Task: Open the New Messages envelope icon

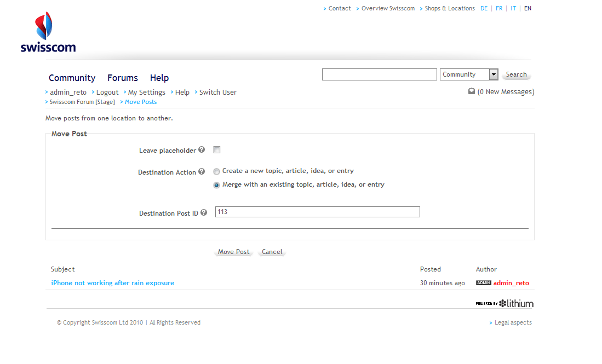Action: point(472,92)
